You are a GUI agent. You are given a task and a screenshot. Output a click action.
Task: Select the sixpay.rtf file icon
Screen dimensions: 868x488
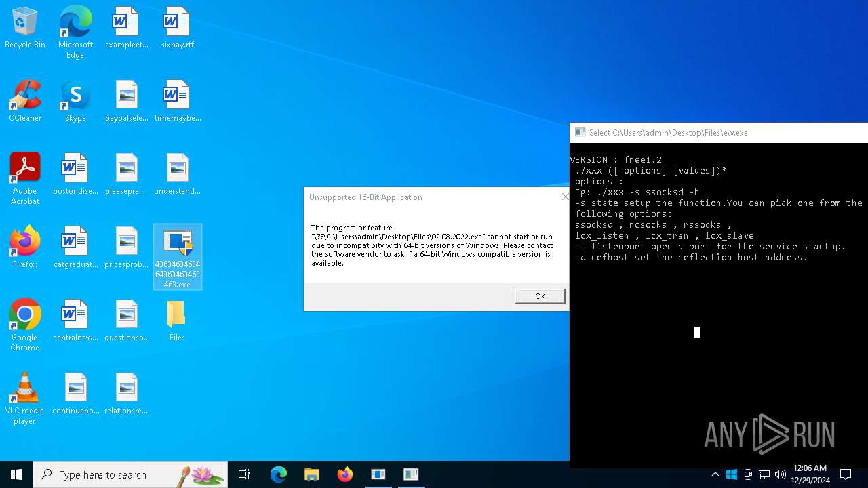tap(177, 28)
